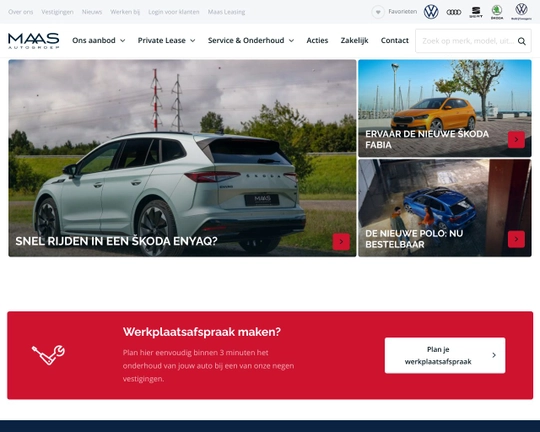Open the Maas Leasing link
The image size is (540, 432).
pos(226,12)
